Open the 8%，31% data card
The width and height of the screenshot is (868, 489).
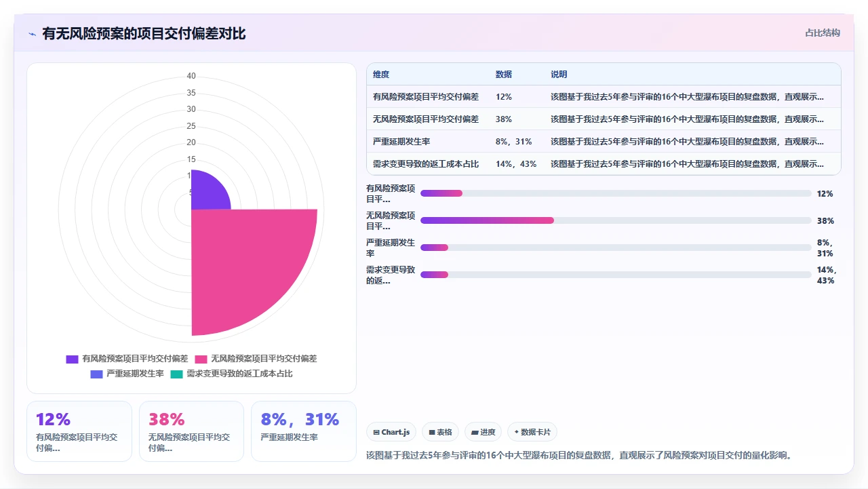(x=304, y=431)
